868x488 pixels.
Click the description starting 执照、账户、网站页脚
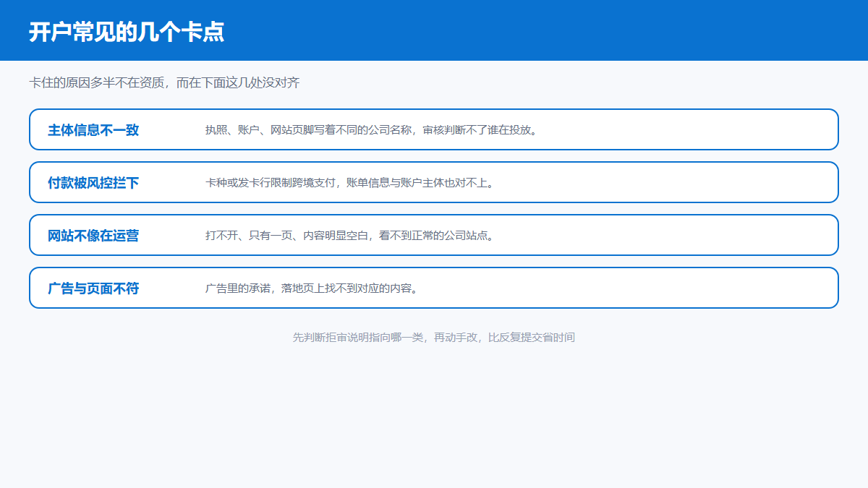(x=373, y=130)
